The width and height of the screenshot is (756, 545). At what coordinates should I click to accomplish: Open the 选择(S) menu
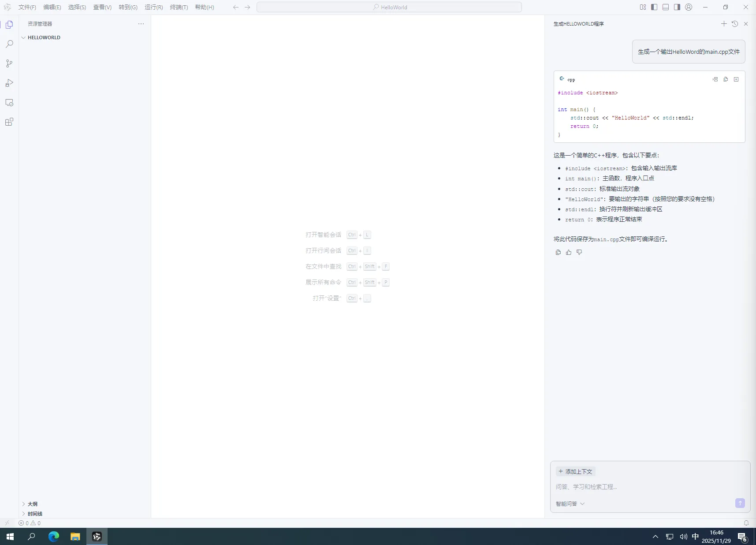pyautogui.click(x=77, y=7)
